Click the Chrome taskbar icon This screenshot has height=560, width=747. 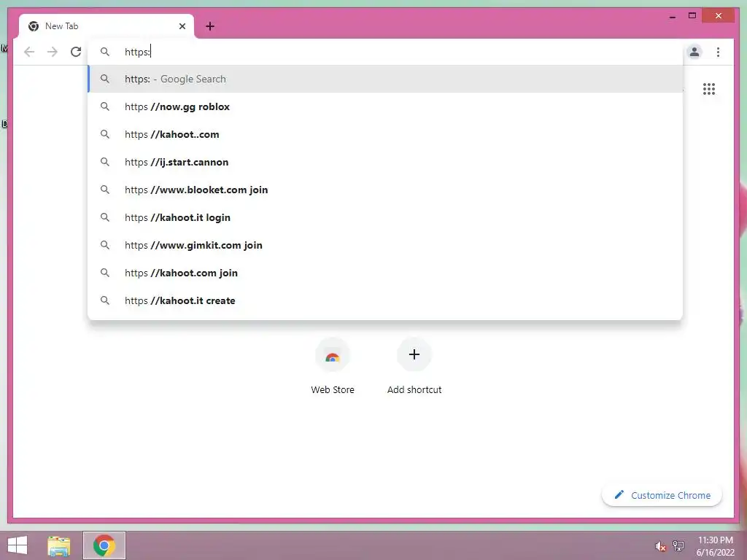click(x=104, y=545)
